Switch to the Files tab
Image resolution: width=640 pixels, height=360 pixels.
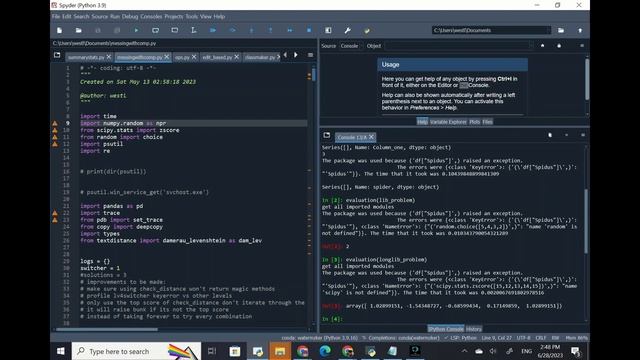click(487, 122)
